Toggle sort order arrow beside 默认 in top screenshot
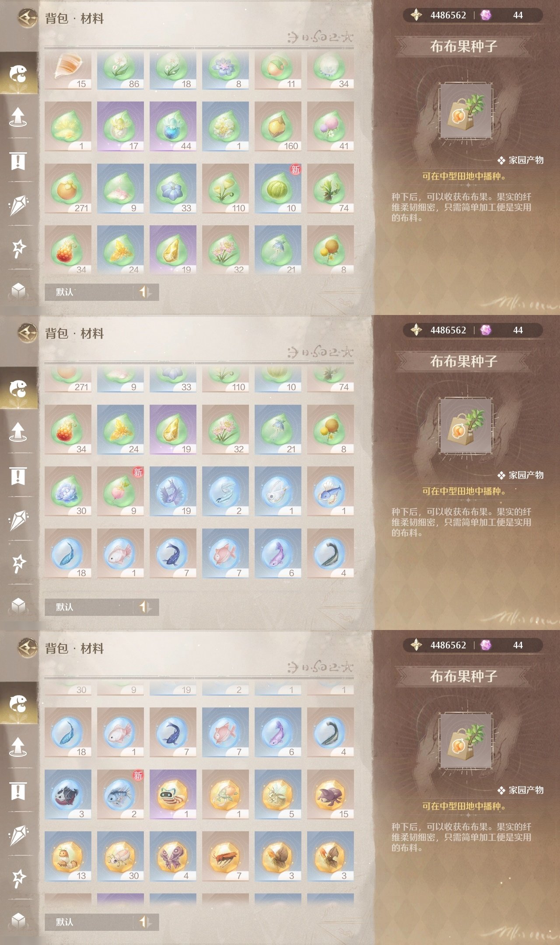Image resolution: width=560 pixels, height=945 pixels. click(x=146, y=292)
